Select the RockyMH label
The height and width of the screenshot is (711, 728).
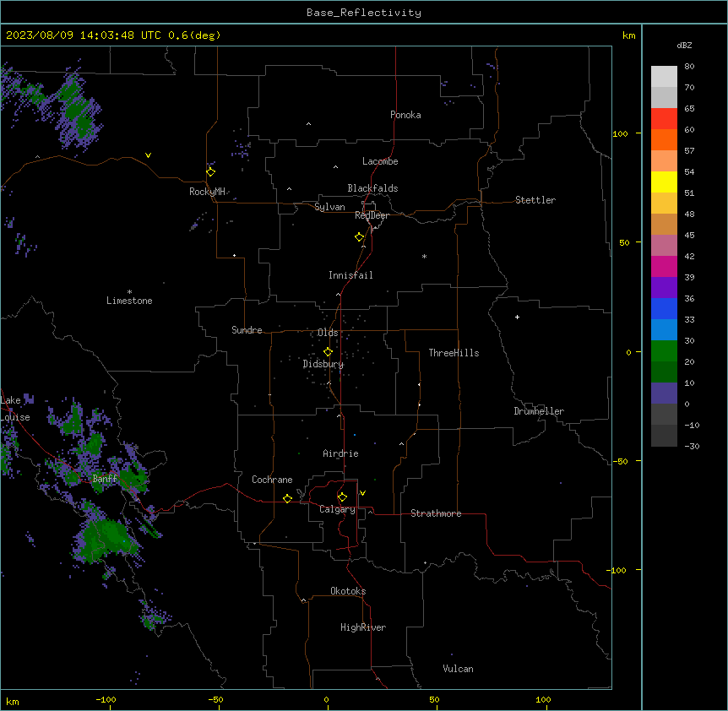[x=207, y=192]
